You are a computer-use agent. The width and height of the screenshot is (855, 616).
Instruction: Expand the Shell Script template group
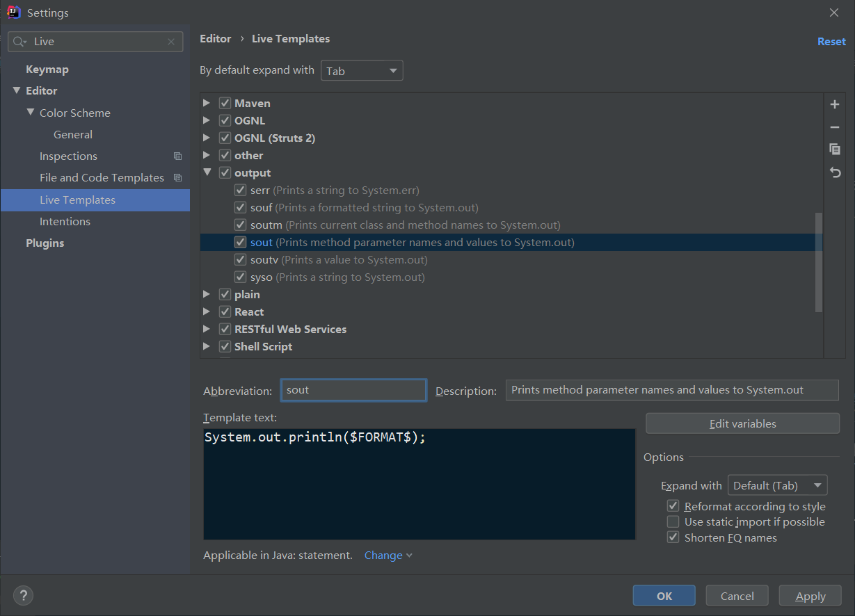tap(207, 347)
